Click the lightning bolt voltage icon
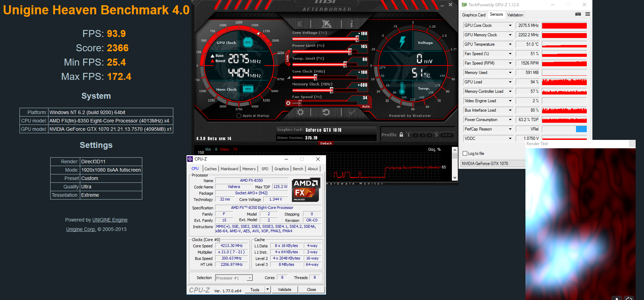This screenshot has width=644, height=300. tap(402, 42)
